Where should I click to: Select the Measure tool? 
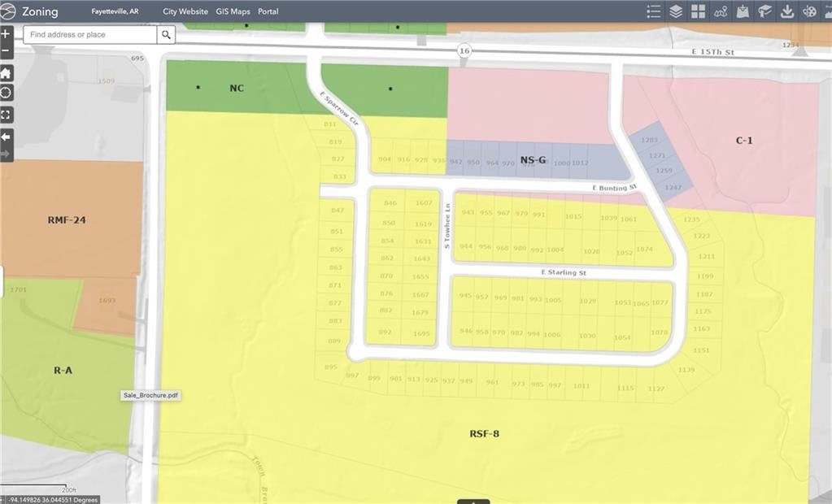[x=721, y=11]
